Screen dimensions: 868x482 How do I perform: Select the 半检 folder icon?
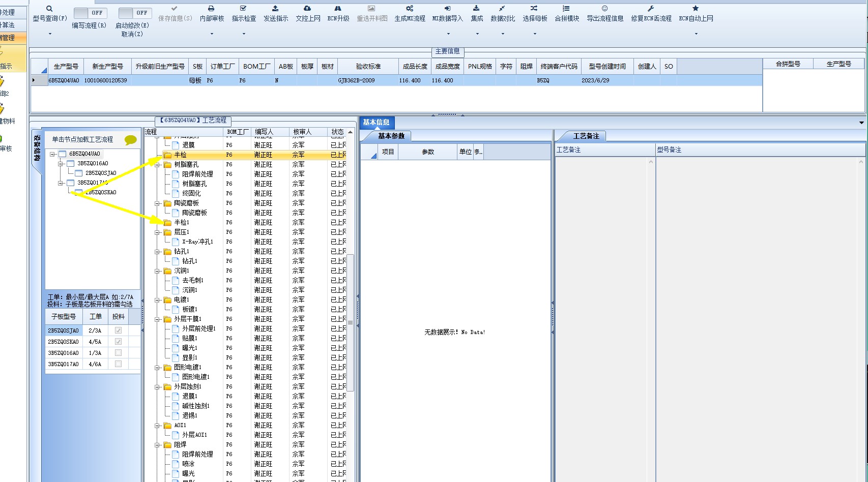[167, 155]
